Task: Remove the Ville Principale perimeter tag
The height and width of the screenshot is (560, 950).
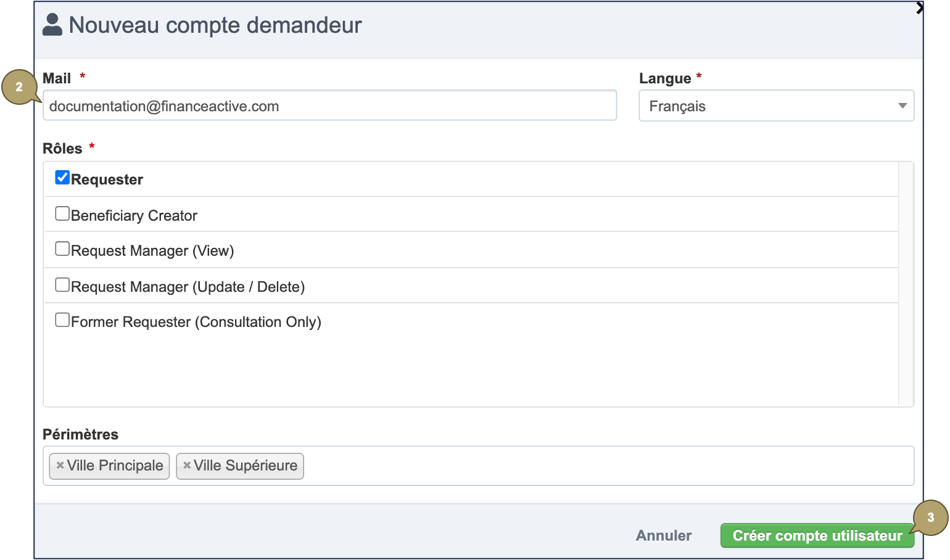Action: click(60, 466)
